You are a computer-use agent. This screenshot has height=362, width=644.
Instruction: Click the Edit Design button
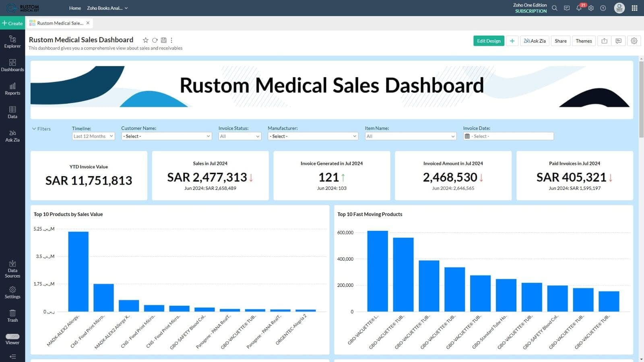click(489, 41)
